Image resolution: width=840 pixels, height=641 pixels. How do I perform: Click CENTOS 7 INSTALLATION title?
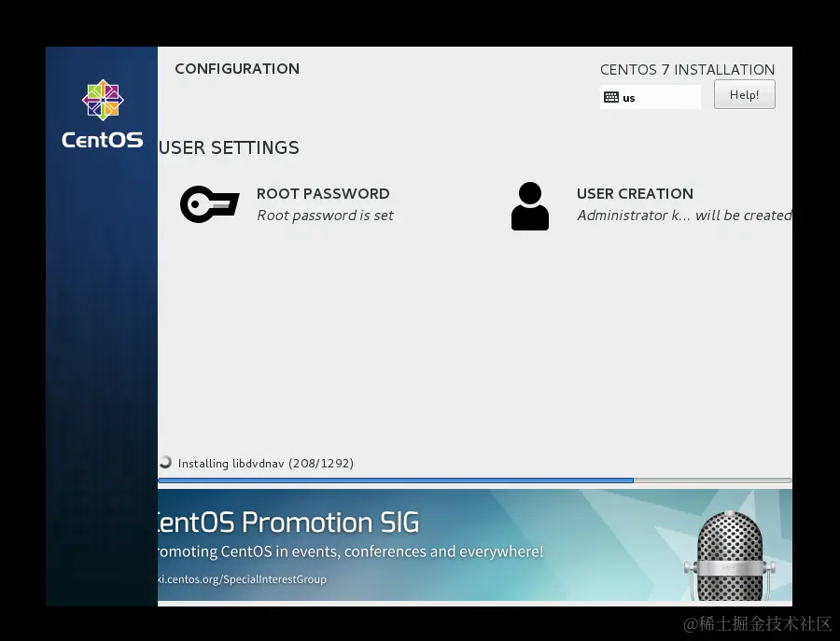pyautogui.click(x=687, y=70)
